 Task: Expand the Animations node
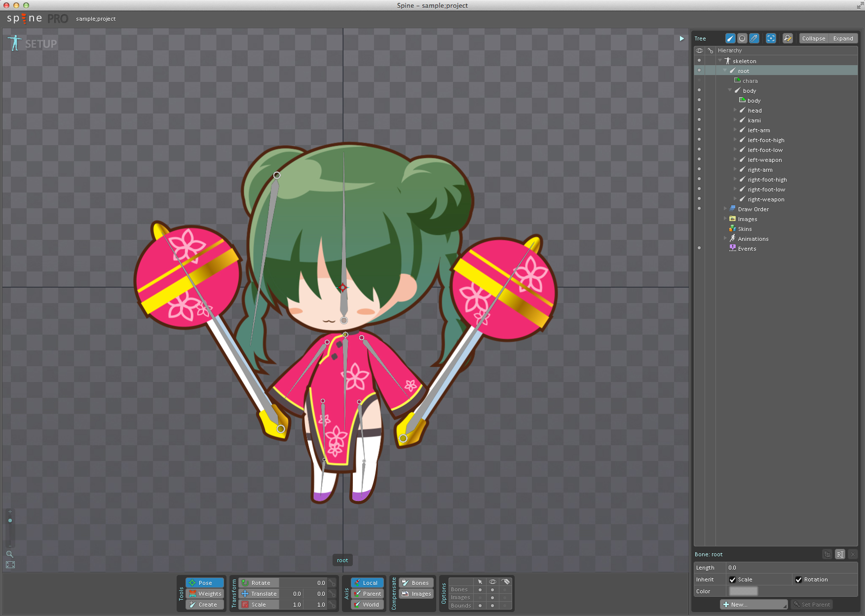[x=725, y=238]
